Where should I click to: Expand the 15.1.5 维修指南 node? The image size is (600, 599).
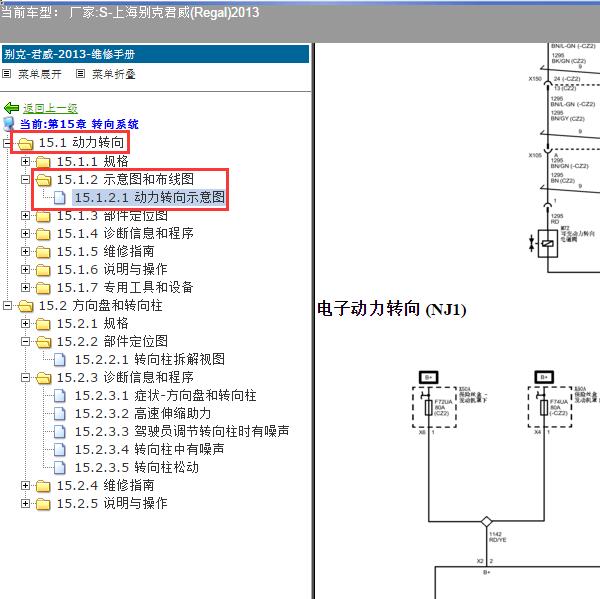click(25, 251)
